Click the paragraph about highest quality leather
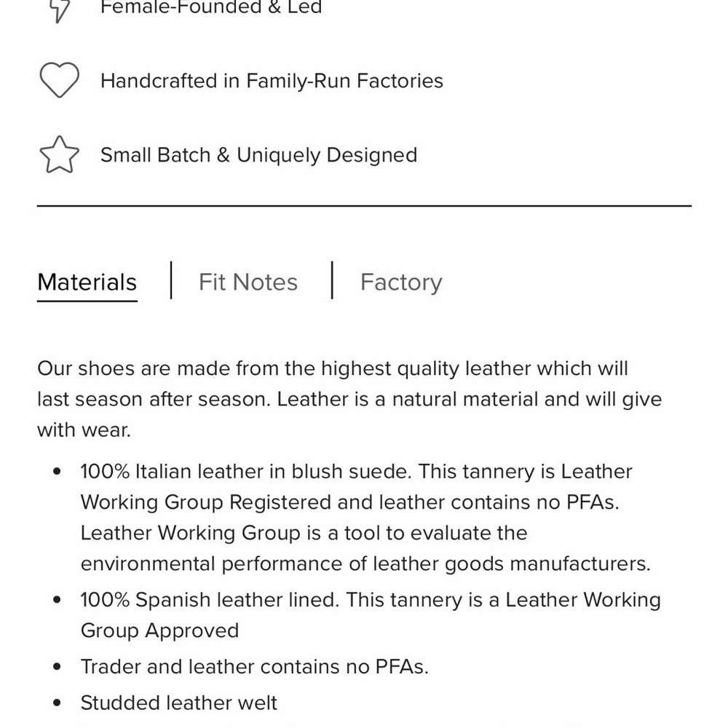Image resolution: width=728 pixels, height=728 pixels. coord(349,399)
